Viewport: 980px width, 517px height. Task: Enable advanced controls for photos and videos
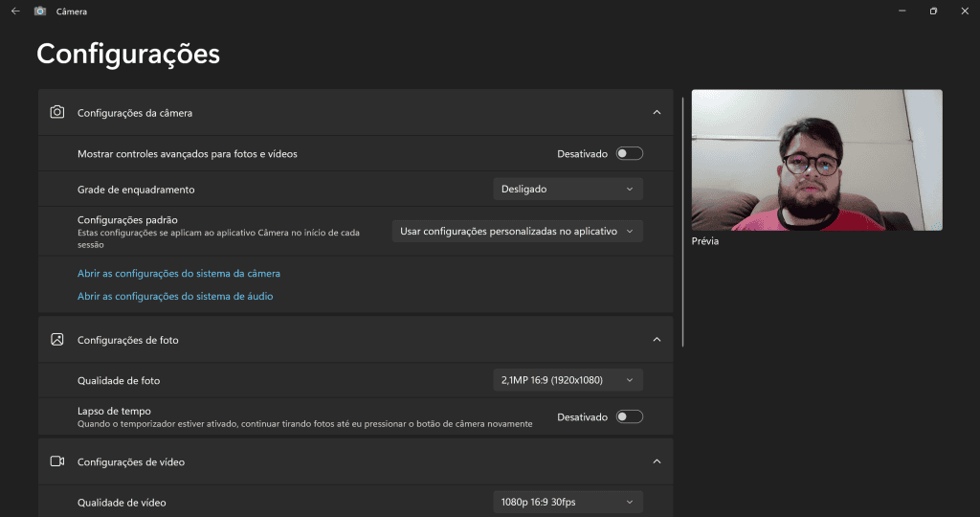coord(630,153)
